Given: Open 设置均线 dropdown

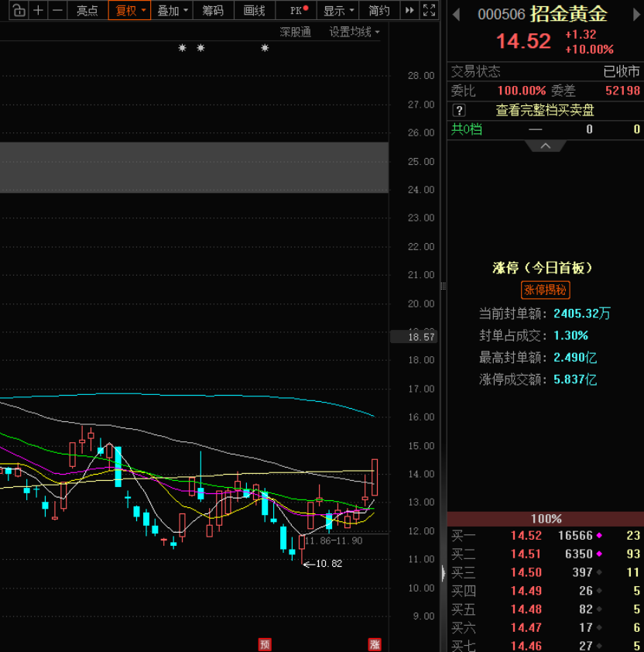Looking at the screenshot, I should (x=355, y=32).
